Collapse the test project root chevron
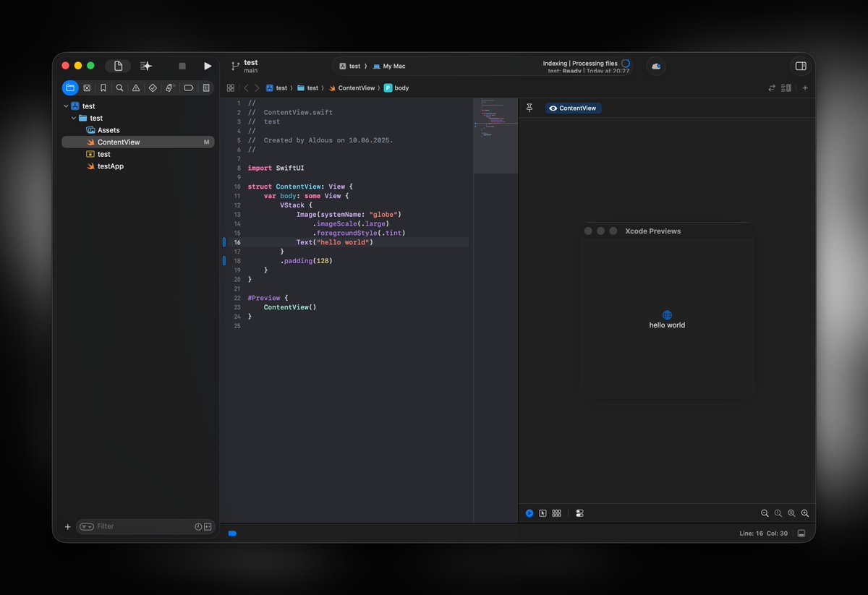The width and height of the screenshot is (868, 595). tap(66, 106)
